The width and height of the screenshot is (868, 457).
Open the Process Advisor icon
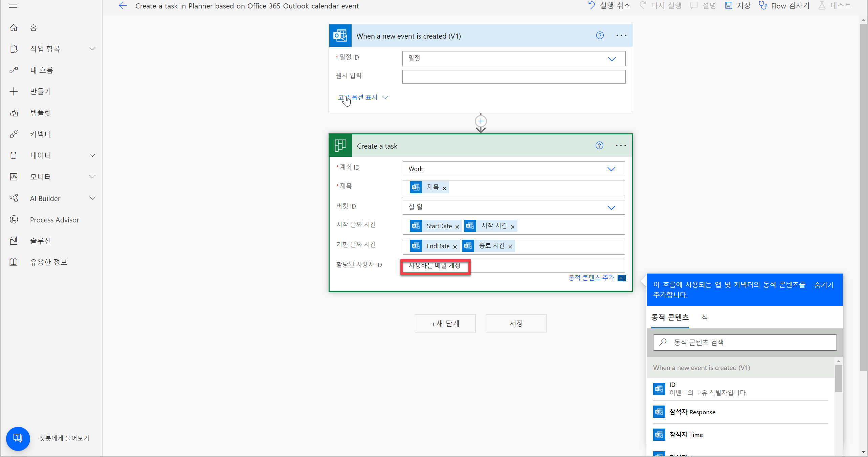pyautogui.click(x=14, y=220)
